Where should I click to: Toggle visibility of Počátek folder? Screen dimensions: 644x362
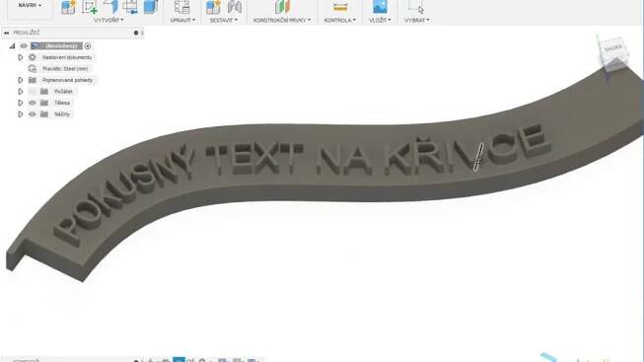33,91
